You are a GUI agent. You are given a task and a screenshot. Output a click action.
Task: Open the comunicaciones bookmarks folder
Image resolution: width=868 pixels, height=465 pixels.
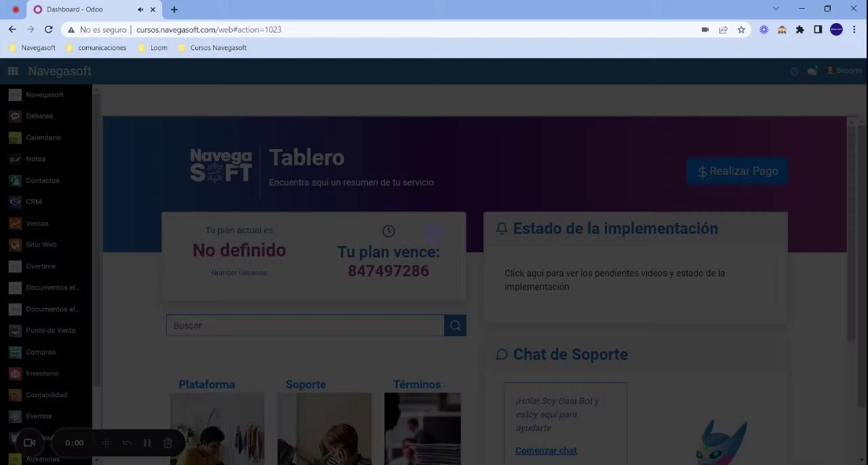96,48
